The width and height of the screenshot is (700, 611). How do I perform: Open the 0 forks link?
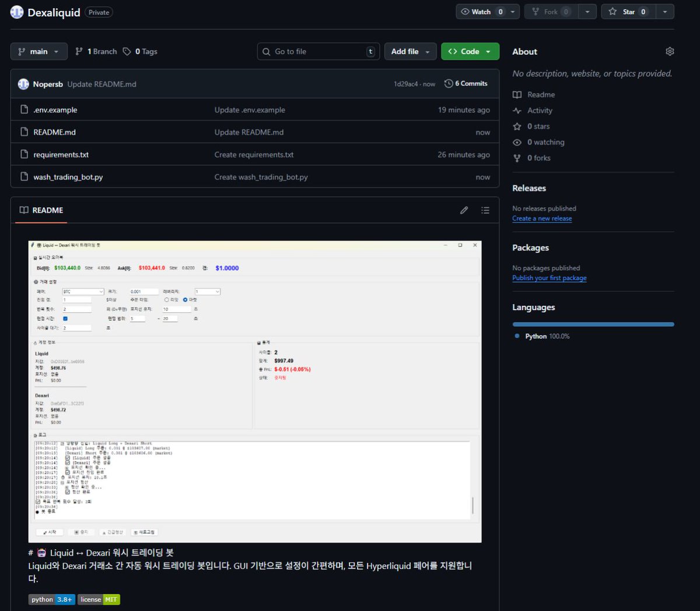pos(538,158)
